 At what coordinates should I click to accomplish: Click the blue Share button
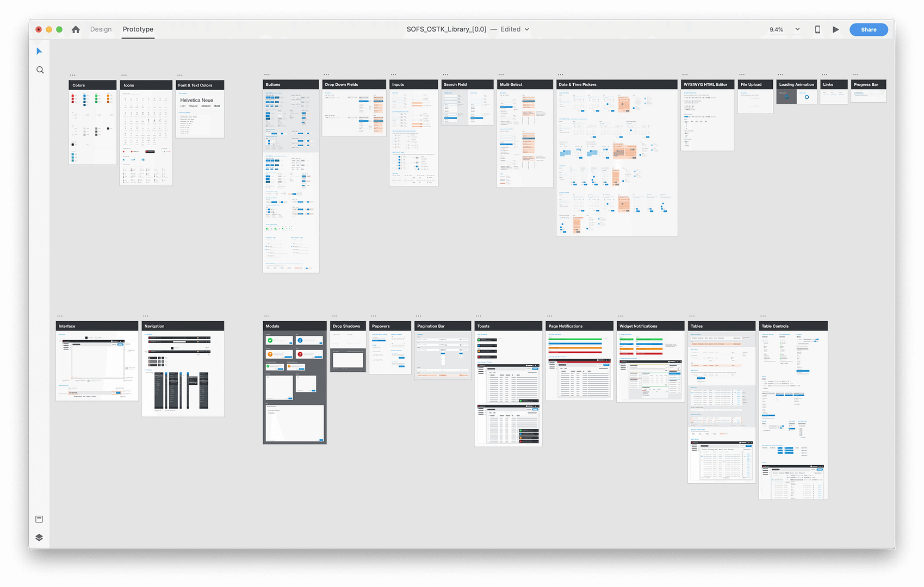[868, 29]
